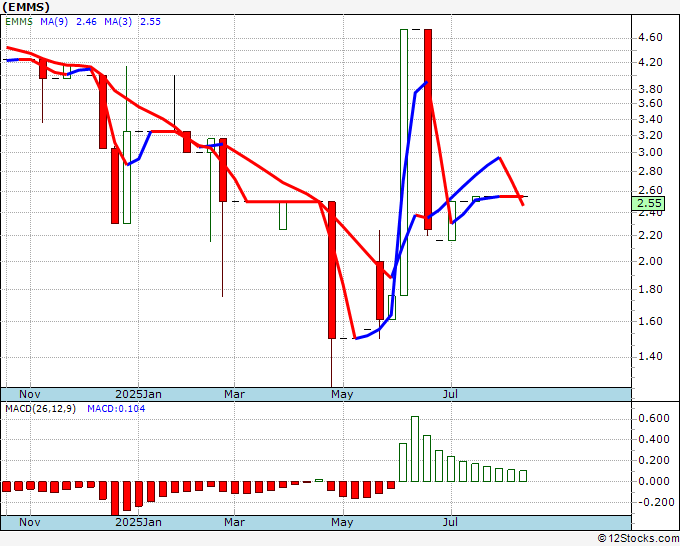Click Jul on the price chart time axis
680x546 pixels.
point(451,394)
